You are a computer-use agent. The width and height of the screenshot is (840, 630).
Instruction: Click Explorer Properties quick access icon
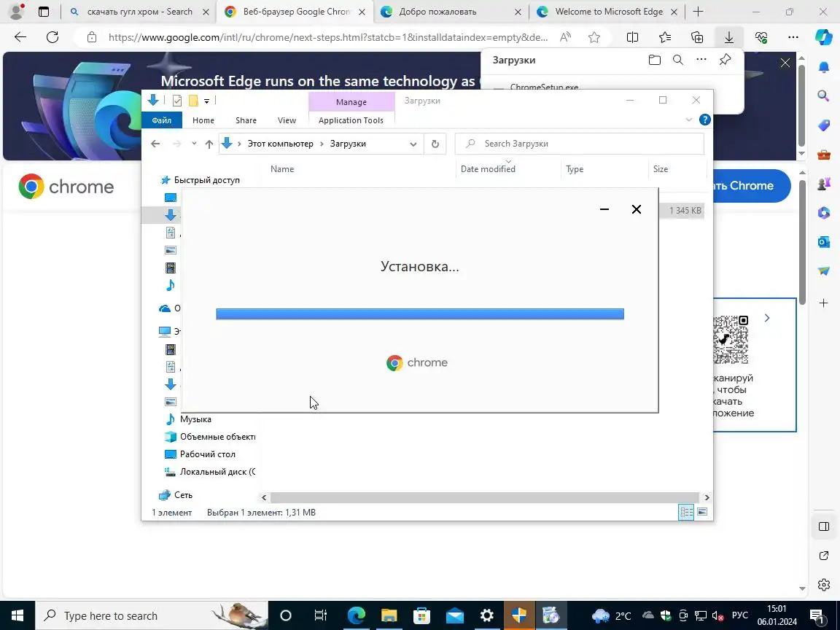point(177,100)
